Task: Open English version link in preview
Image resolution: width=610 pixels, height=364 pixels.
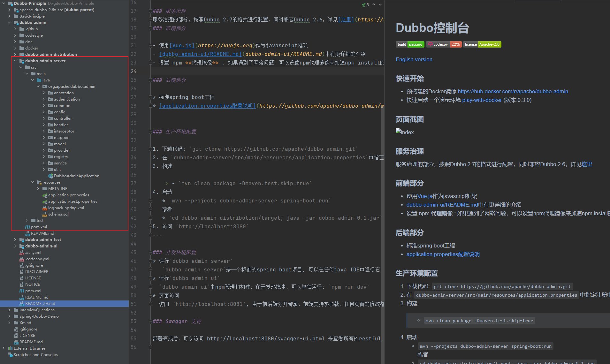Action: coord(415,59)
